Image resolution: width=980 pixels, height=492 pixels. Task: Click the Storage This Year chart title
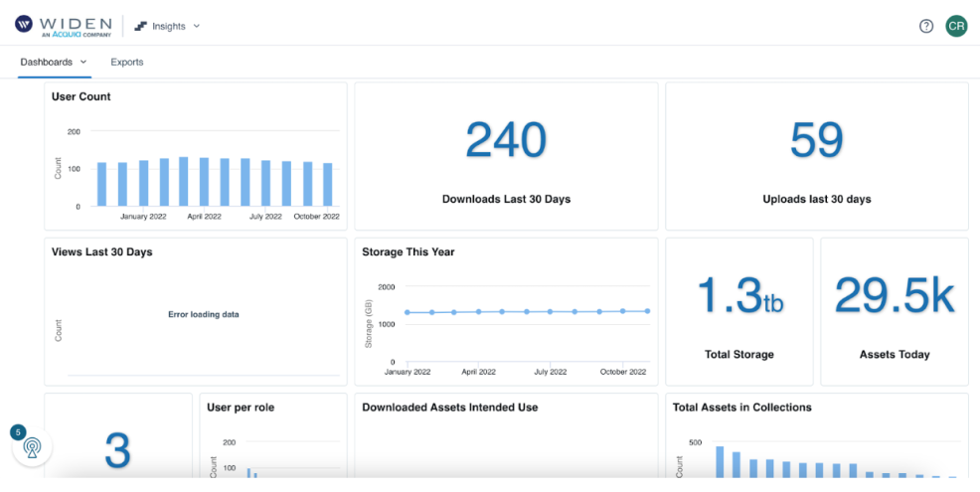(408, 251)
